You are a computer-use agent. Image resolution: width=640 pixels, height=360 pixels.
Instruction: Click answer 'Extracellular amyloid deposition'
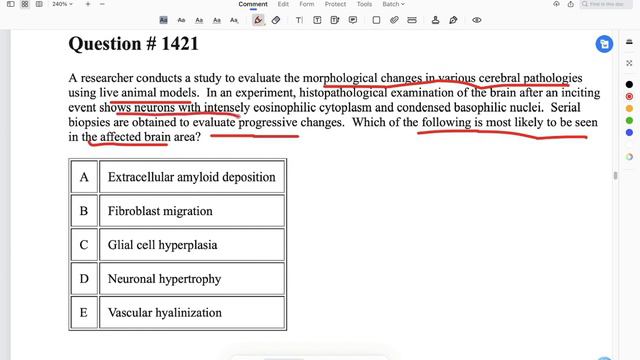point(191,177)
